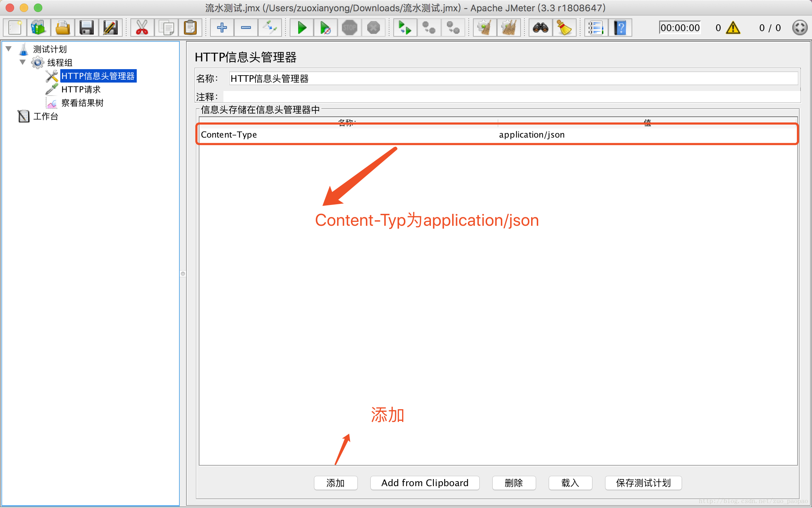Viewport: 812px width, 508px height.
Task: Click the split pane divider handle
Action: pyautogui.click(x=183, y=274)
